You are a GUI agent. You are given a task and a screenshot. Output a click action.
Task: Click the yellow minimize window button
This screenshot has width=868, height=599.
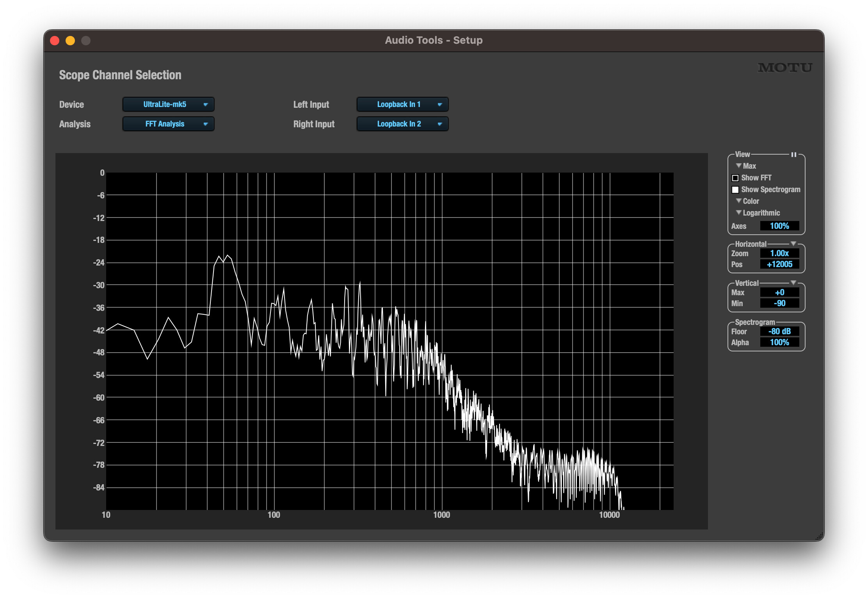[x=70, y=41]
